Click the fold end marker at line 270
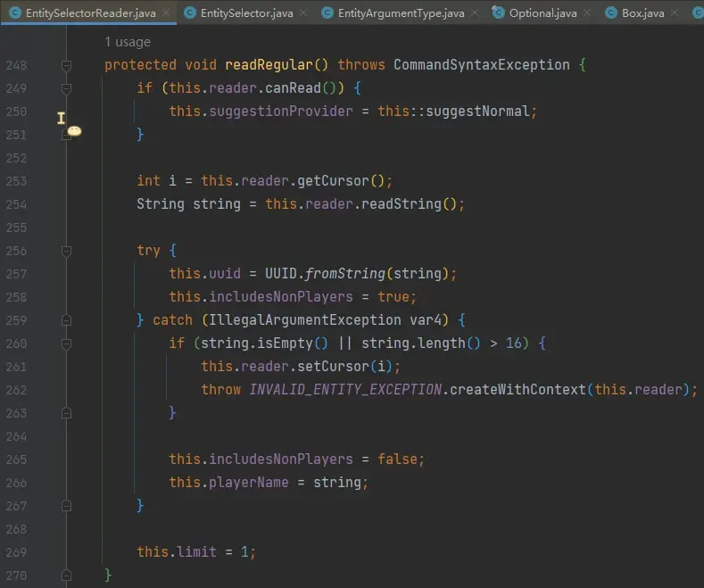 pos(66,576)
